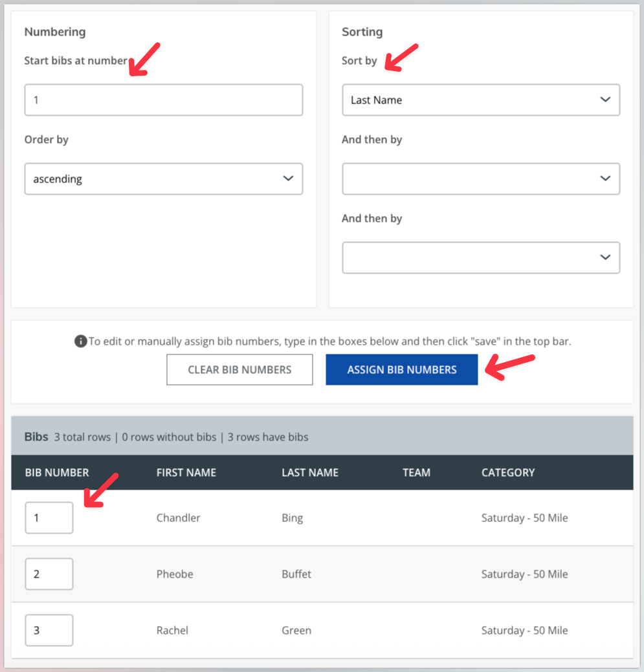This screenshot has height=672, width=644.
Task: Select Pheobe Buffet's bib number field
Action: [49, 574]
